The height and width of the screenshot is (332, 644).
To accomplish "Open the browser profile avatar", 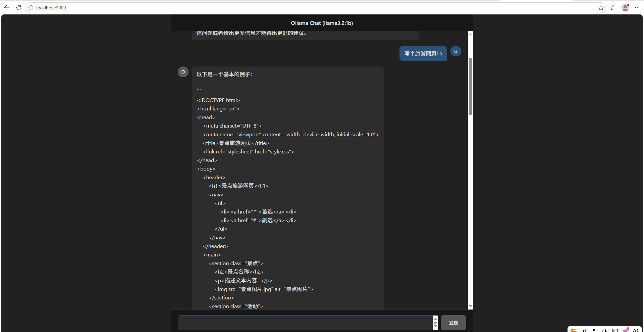I will pyautogui.click(x=625, y=8).
